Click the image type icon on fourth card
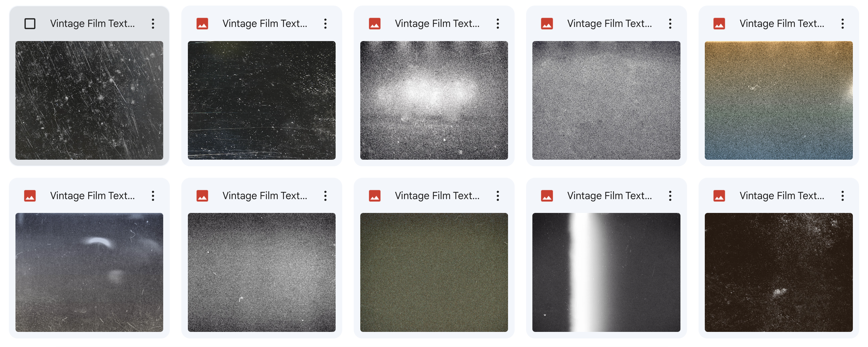 tap(548, 24)
